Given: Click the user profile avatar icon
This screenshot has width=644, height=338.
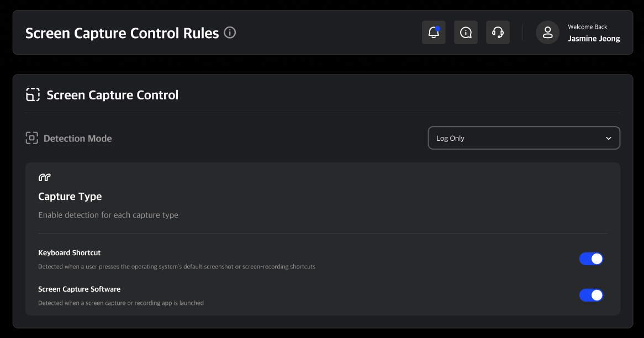Looking at the screenshot, I should (x=547, y=32).
